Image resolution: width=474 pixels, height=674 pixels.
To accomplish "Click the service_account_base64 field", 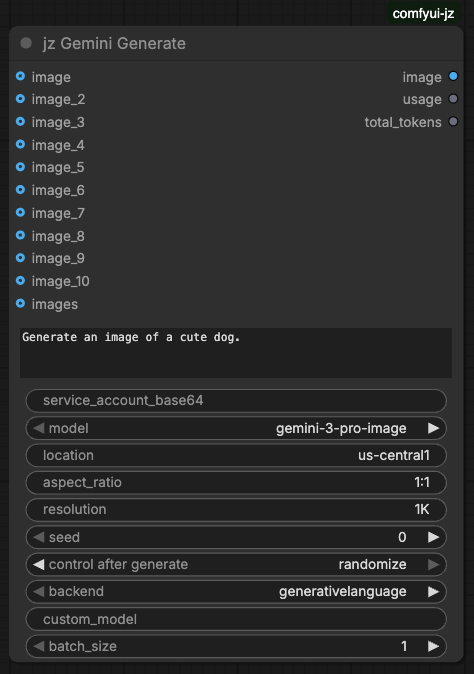I will pyautogui.click(x=236, y=401).
